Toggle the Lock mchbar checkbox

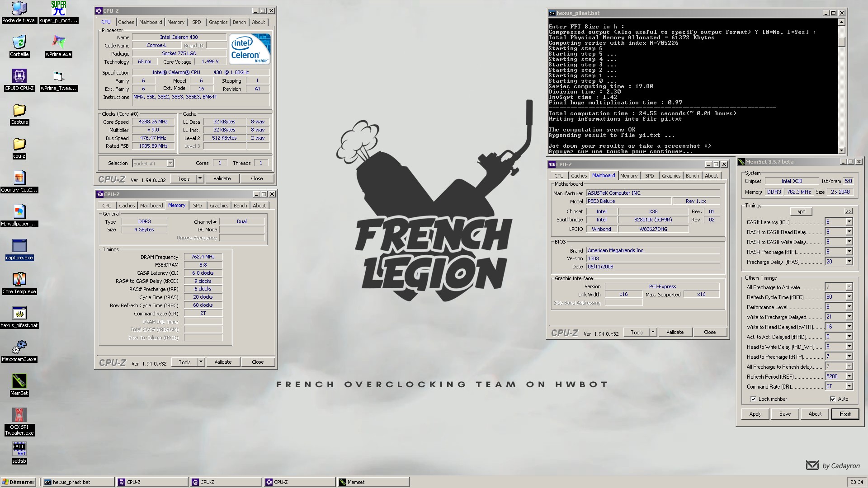tap(753, 399)
